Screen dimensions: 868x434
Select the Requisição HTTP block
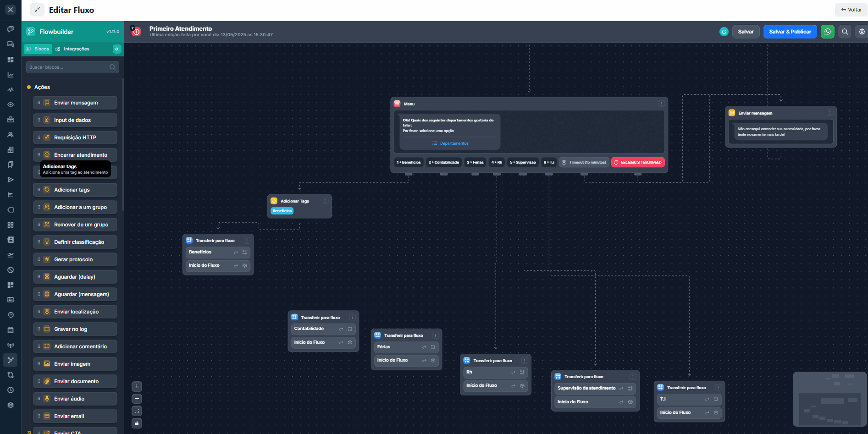(75, 137)
